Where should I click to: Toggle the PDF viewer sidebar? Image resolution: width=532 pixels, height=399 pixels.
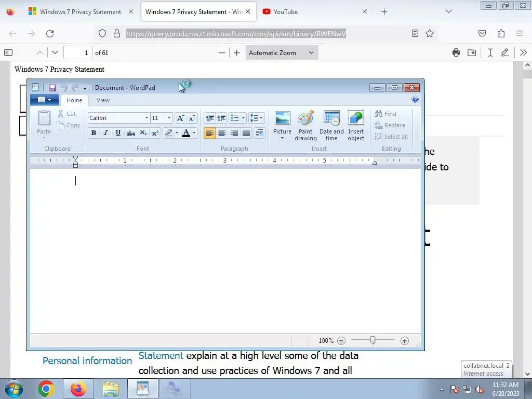(x=8, y=52)
